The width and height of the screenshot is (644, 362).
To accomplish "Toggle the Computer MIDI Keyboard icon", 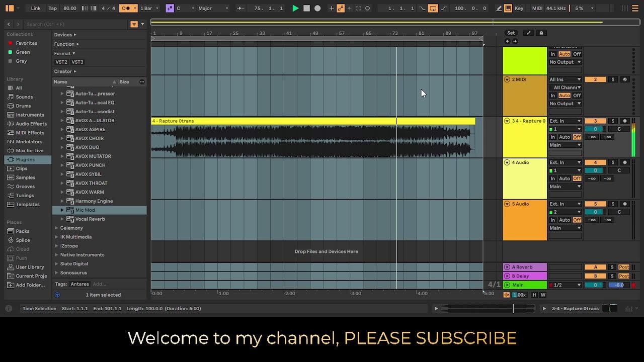I will (x=508, y=8).
